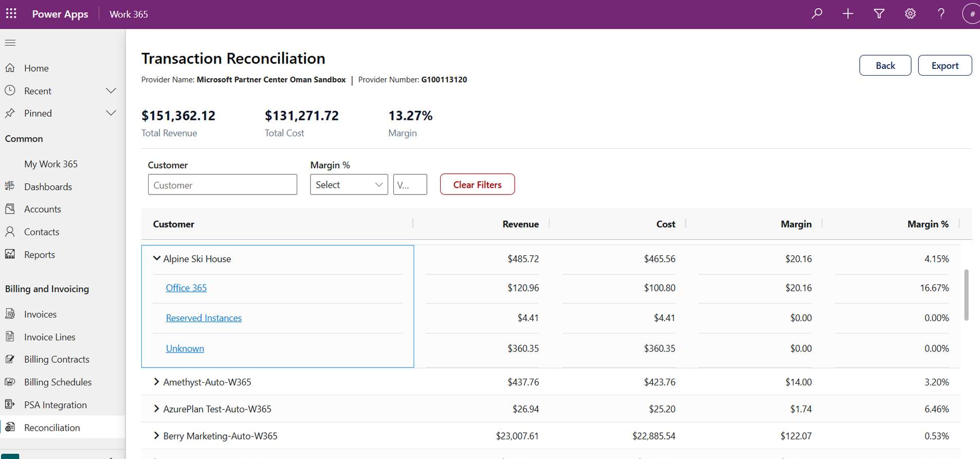Open the user account avatar
Image resolution: width=980 pixels, height=459 pixels.
pyautogui.click(x=971, y=14)
